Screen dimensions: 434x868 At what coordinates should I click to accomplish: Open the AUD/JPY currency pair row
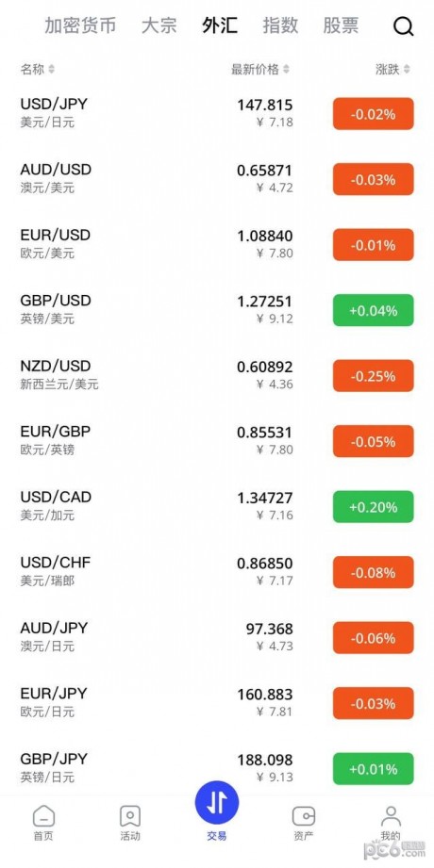[217, 637]
